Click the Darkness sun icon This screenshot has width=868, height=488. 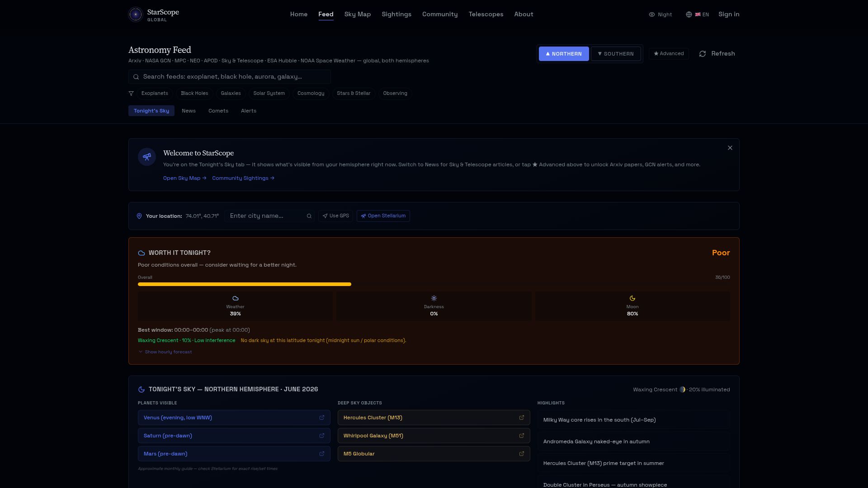click(x=434, y=298)
